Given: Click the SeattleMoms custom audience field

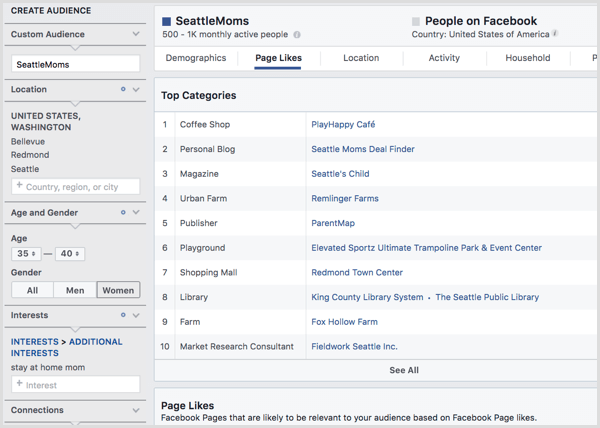Looking at the screenshot, I should [x=75, y=64].
